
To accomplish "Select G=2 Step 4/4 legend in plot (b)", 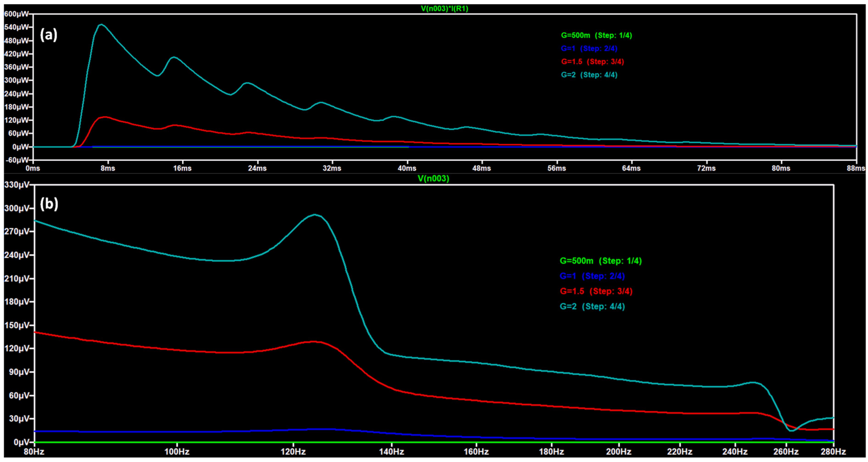I will 592,306.
